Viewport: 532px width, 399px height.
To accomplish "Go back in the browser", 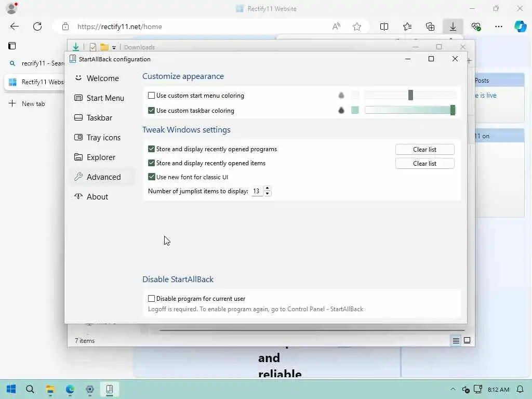I will pyautogui.click(x=14, y=26).
